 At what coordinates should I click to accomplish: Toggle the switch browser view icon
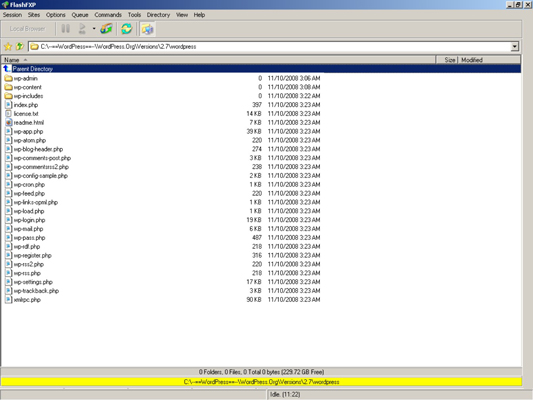coord(148,29)
